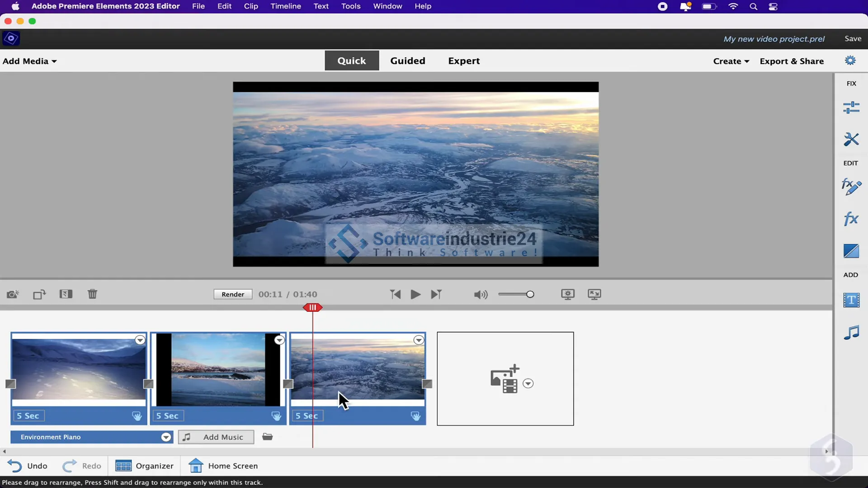Open the Titles and Text panel
868x488 pixels.
coord(851,300)
